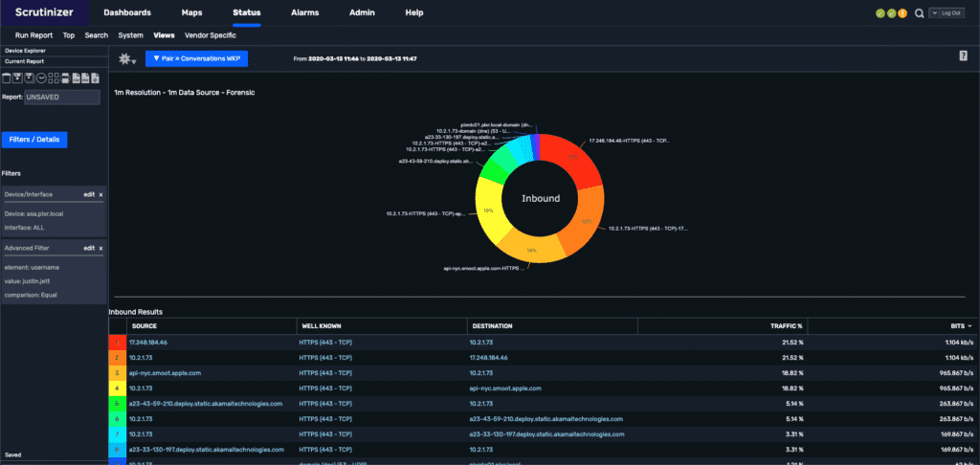This screenshot has width=980, height=465.
Task: Open the Admin menu
Action: pyautogui.click(x=362, y=12)
